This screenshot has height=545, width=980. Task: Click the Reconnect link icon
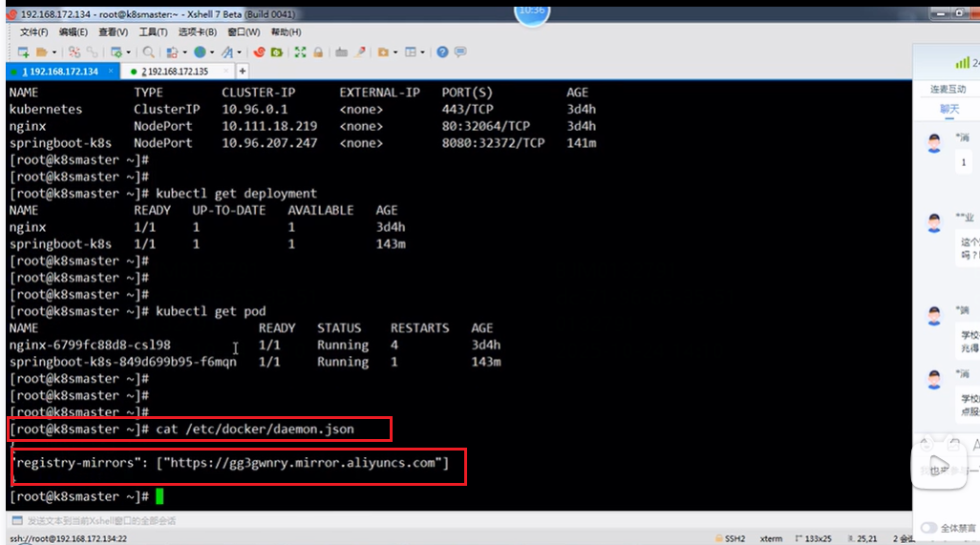point(93,52)
